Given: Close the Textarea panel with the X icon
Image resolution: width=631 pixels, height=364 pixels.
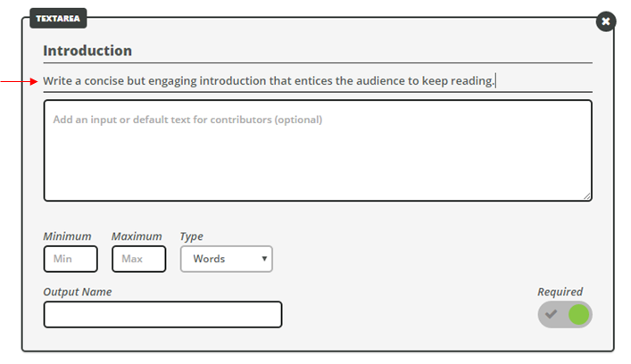Looking at the screenshot, I should point(606,21).
